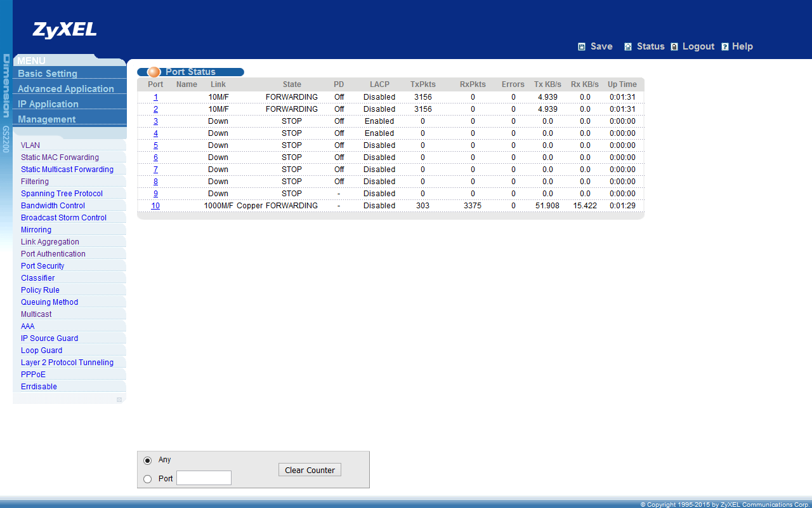The image size is (812, 508).
Task: Click the small corner icon below Errdisable
Action: 119,399
